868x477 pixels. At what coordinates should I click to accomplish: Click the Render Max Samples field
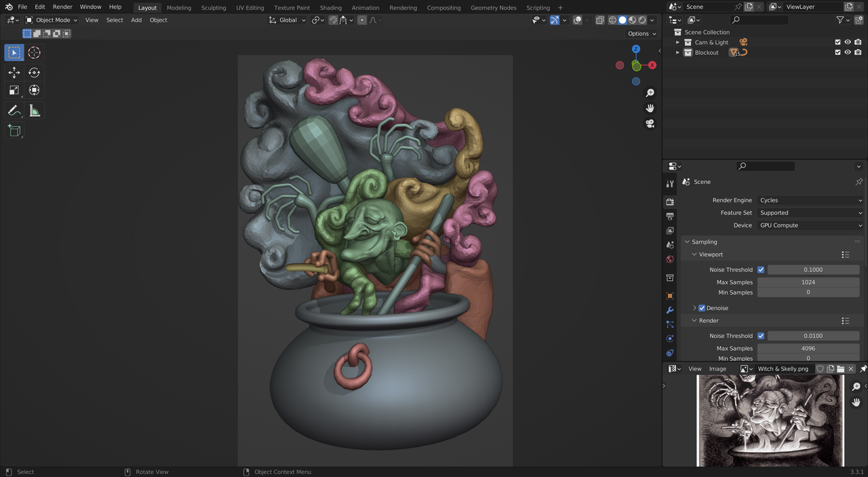[808, 348]
